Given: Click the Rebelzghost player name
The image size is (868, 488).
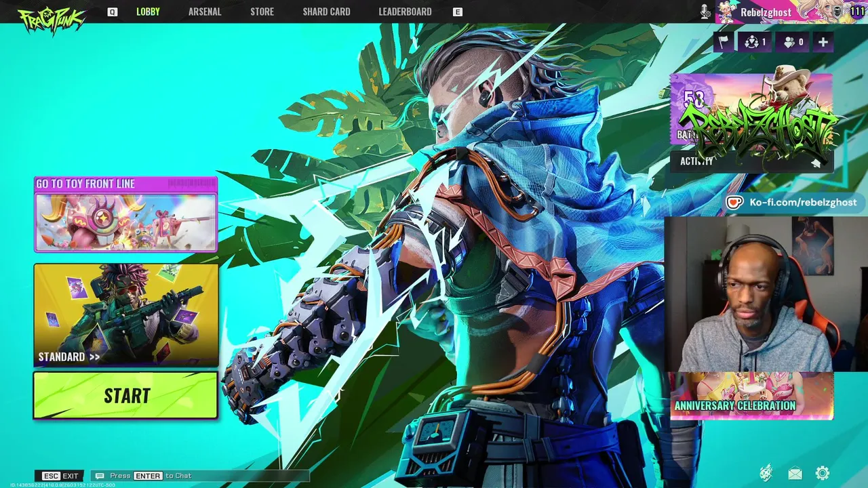Looking at the screenshot, I should click(x=766, y=12).
